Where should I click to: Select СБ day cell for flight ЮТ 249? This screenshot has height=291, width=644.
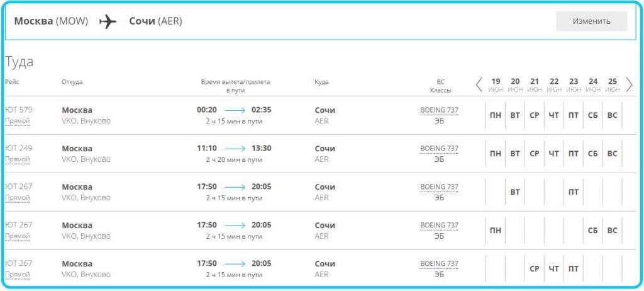[593, 154]
